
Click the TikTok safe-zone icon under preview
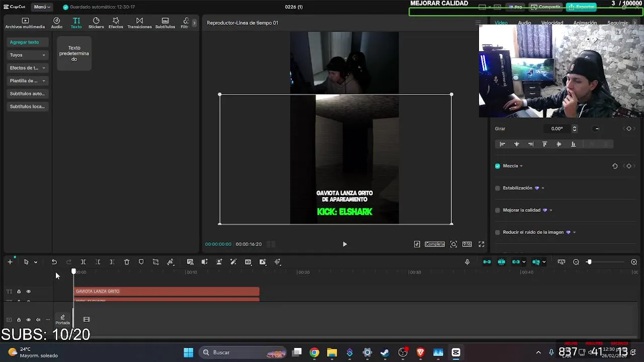point(417,244)
